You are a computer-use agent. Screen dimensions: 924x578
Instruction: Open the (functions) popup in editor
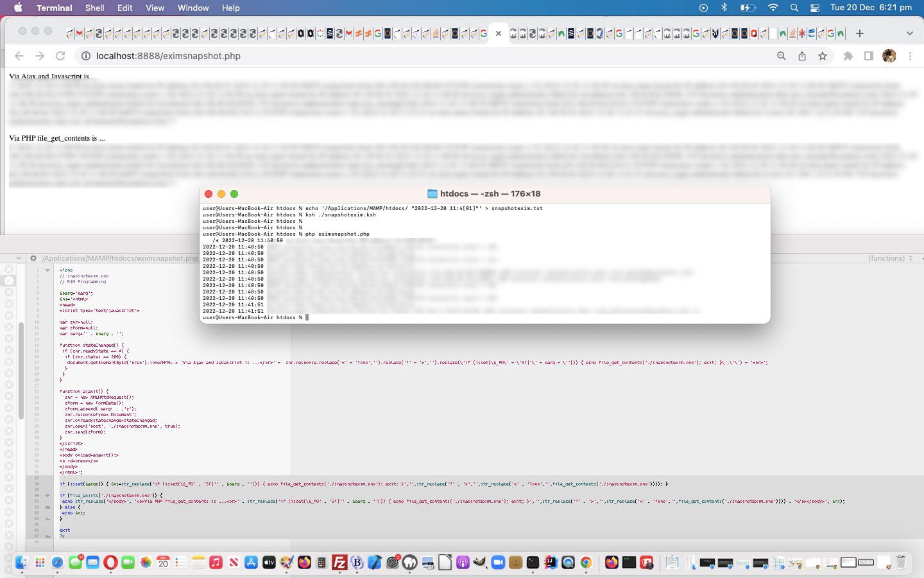[891, 258]
